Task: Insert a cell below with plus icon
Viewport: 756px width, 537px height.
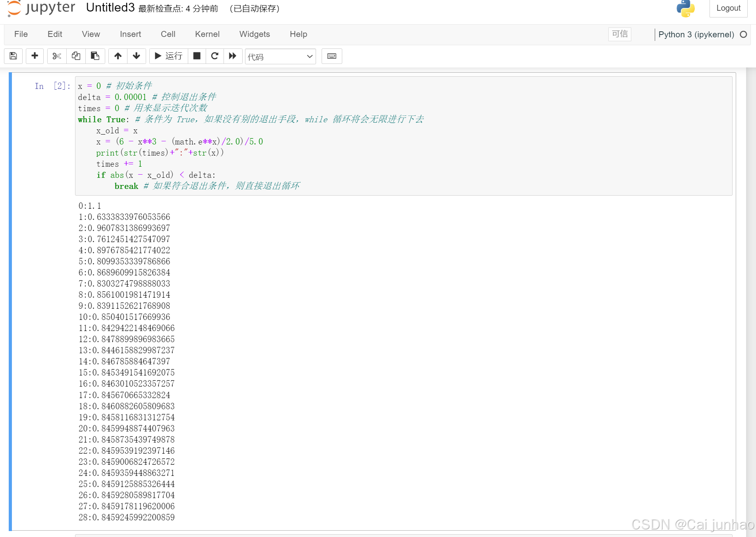Action: [x=35, y=56]
